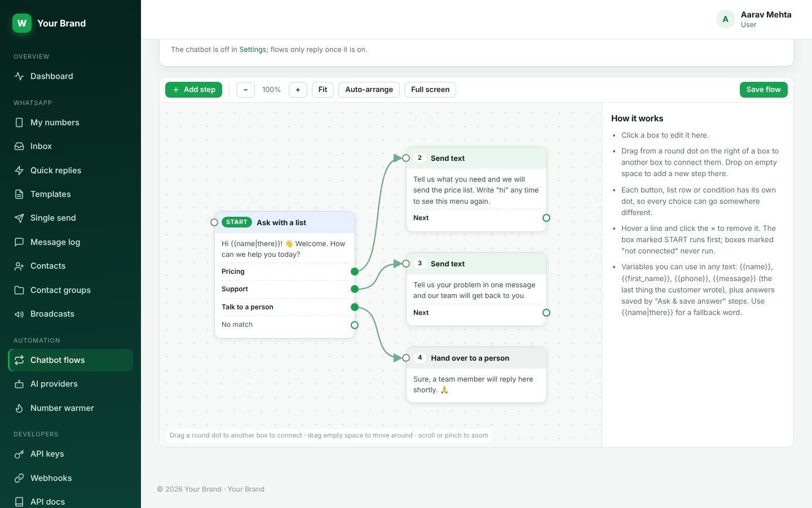Click the No match output dot
Viewport: 812px width, 508px height.
point(355,325)
